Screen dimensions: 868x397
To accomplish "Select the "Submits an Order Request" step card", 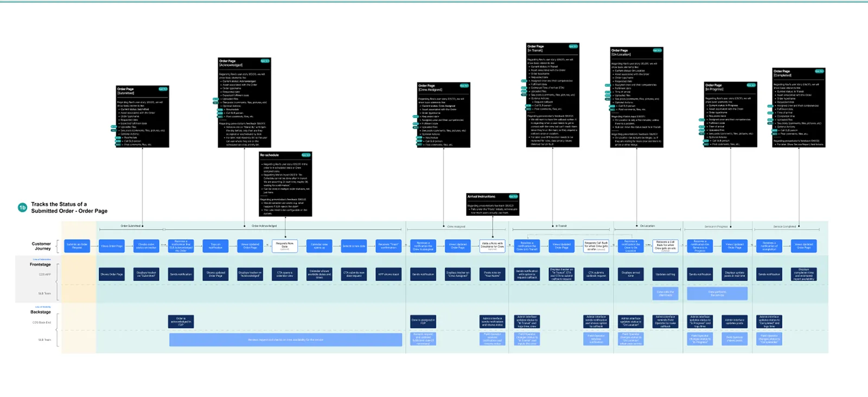I will click(77, 246).
